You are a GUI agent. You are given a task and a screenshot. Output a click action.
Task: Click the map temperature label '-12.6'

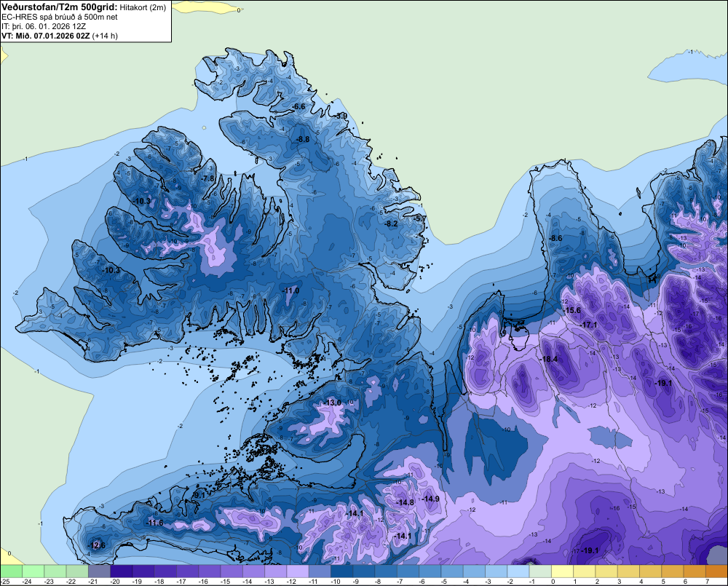coord(97,545)
